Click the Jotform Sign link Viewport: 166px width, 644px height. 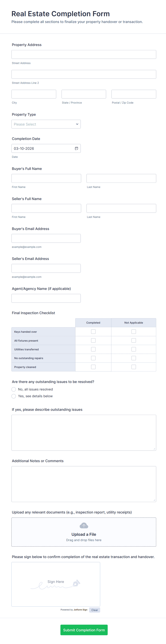click(x=80, y=610)
